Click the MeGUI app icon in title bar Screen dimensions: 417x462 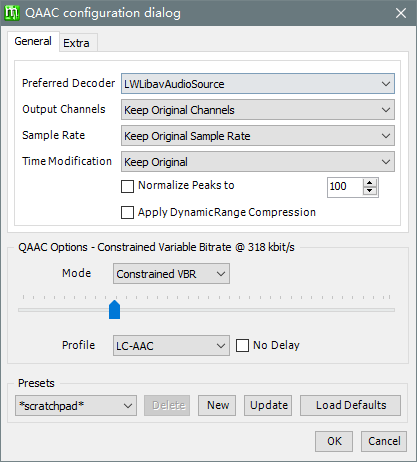[12, 13]
